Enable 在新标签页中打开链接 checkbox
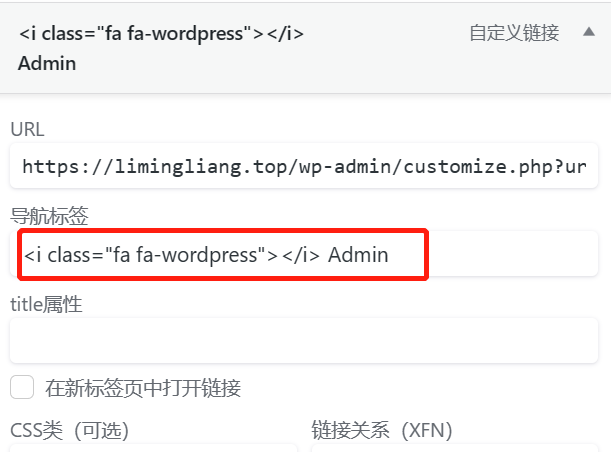 22,387
